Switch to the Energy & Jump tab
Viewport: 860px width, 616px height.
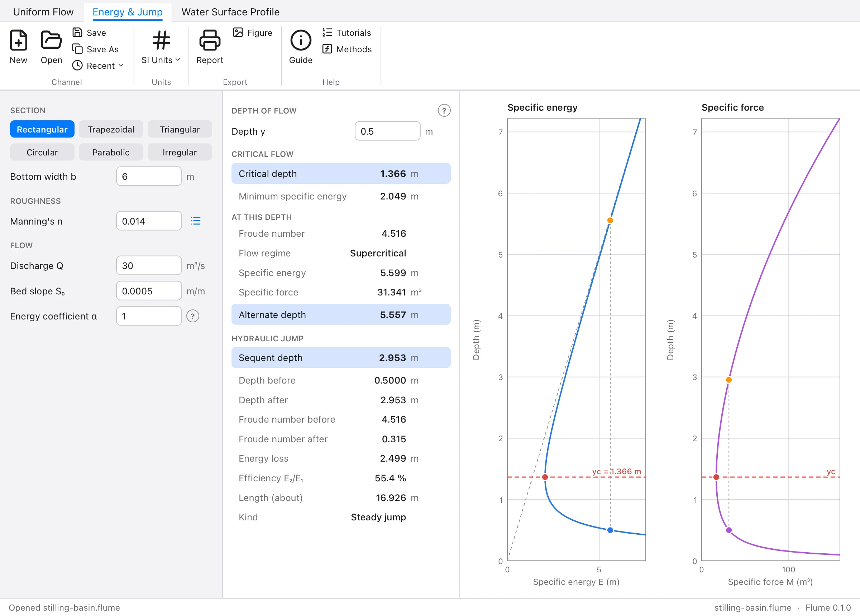[128, 12]
